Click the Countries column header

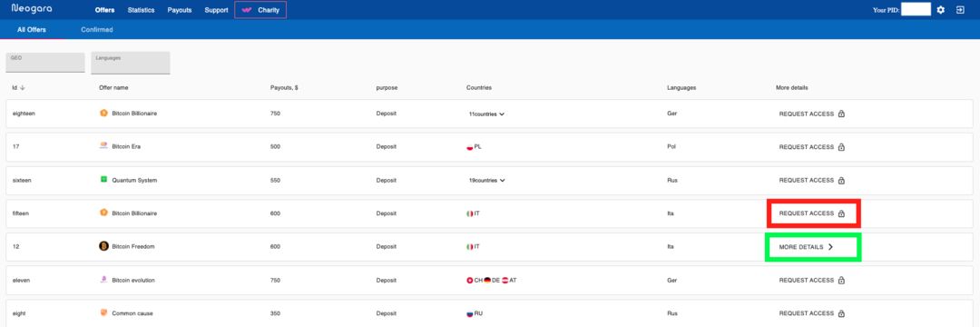point(479,87)
